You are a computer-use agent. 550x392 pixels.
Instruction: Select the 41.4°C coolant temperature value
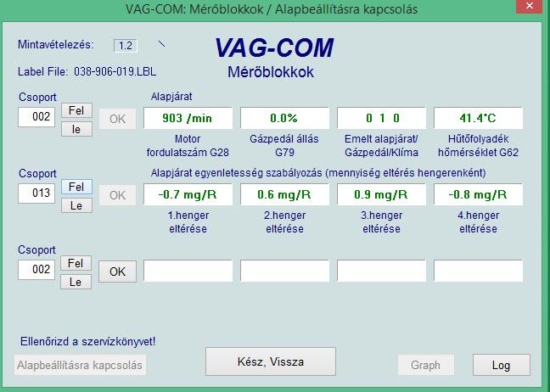tap(478, 118)
